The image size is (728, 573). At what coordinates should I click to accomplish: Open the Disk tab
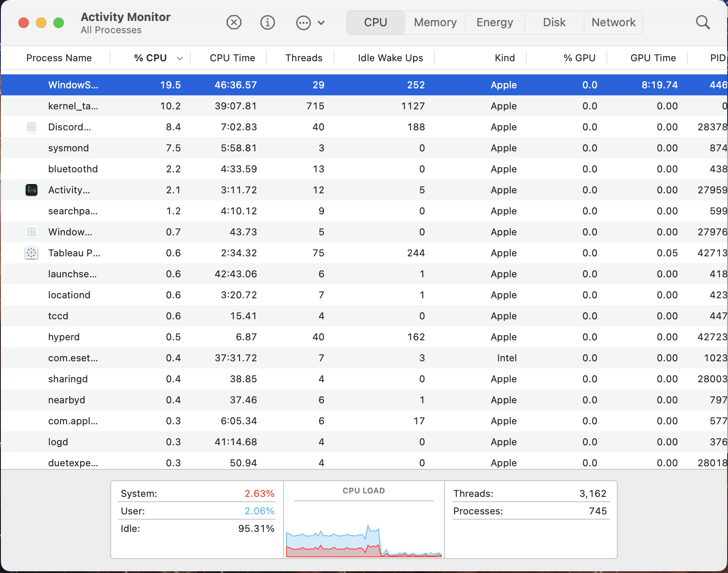point(554,22)
